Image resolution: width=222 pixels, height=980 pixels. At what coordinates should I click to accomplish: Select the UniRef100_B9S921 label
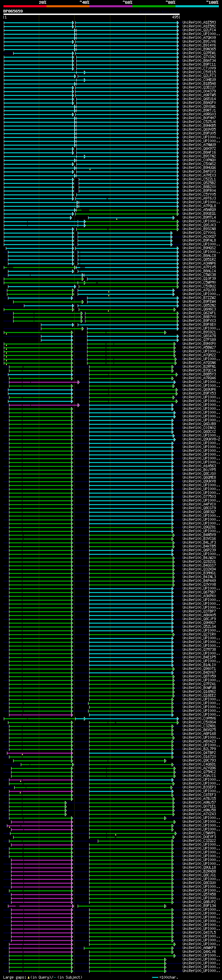(x=199, y=332)
